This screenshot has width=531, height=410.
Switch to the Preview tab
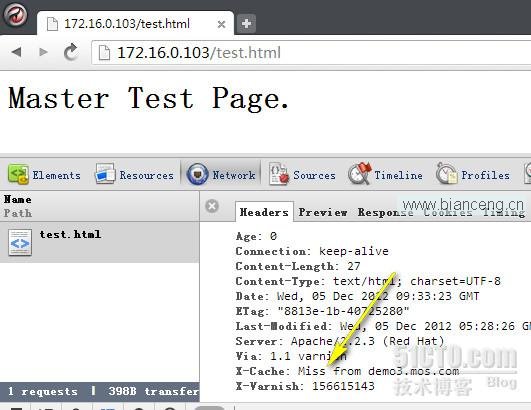coord(323,212)
